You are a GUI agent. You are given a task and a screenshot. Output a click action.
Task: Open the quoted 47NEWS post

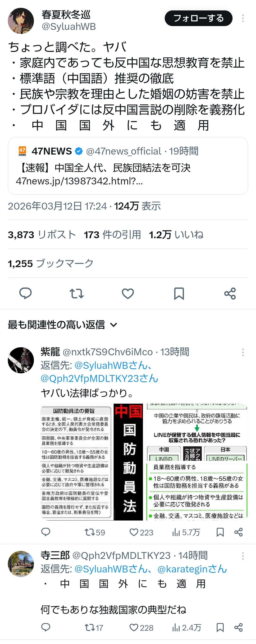128,166
